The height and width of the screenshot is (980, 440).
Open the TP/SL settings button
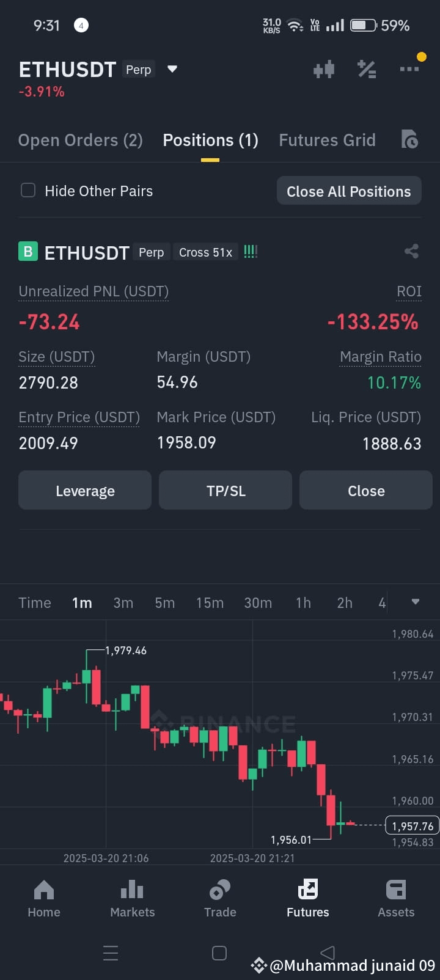(x=226, y=490)
